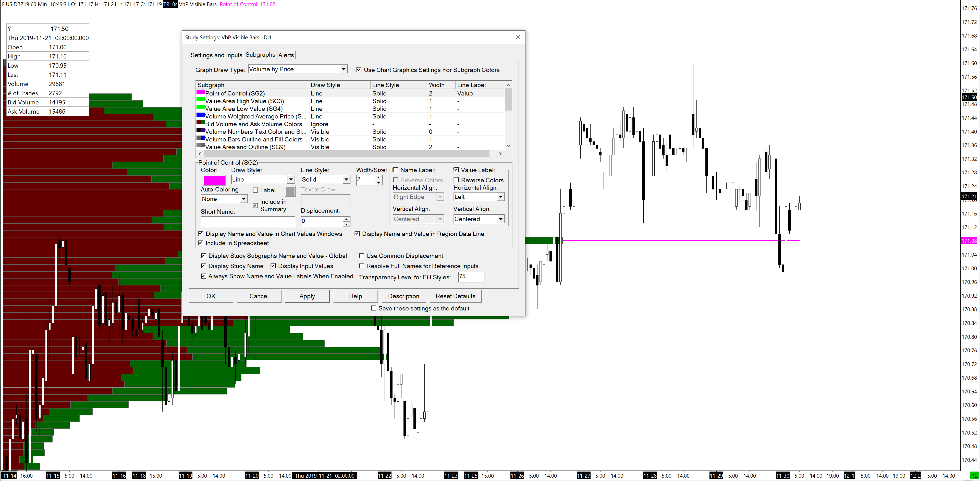This screenshot has height=481, width=980.
Task: Switch to Settings and Inputs tab
Action: tap(216, 55)
